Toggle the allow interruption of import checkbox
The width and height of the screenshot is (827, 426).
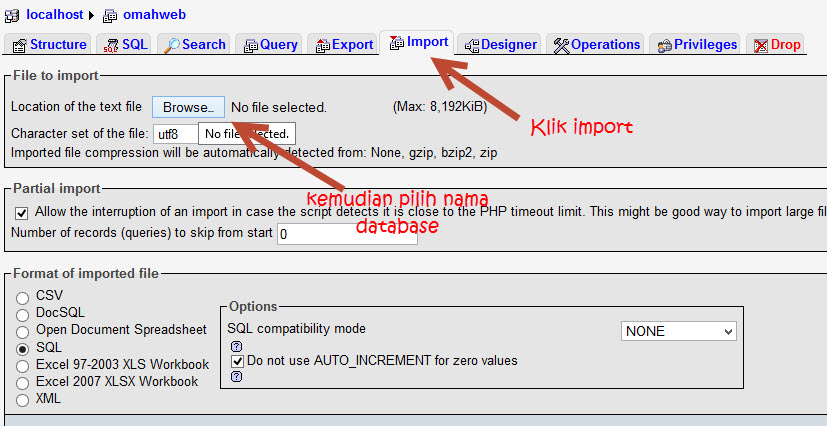22,213
